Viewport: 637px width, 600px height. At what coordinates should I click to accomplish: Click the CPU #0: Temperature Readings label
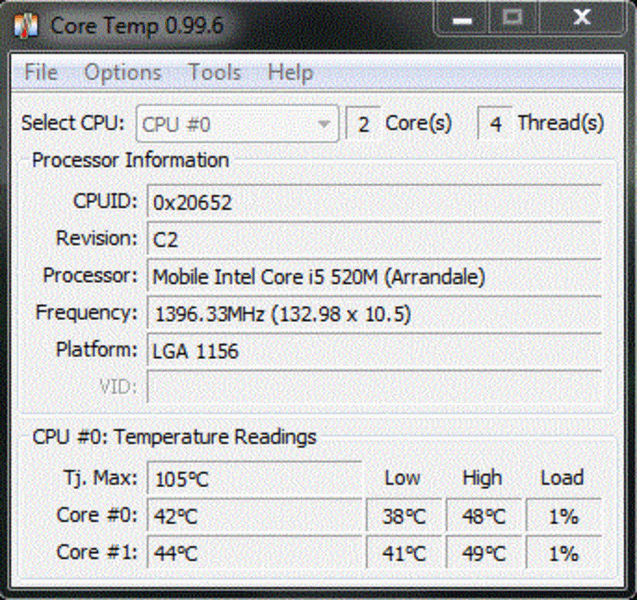pyautogui.click(x=174, y=437)
